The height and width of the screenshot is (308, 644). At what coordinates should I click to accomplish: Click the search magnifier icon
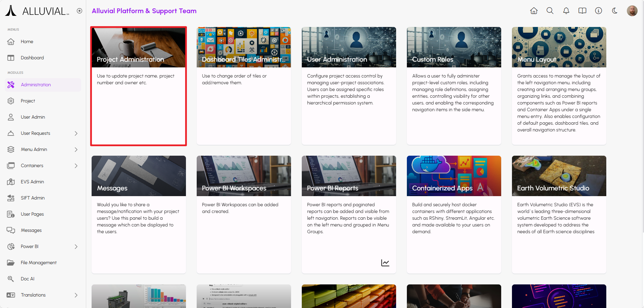tap(550, 11)
